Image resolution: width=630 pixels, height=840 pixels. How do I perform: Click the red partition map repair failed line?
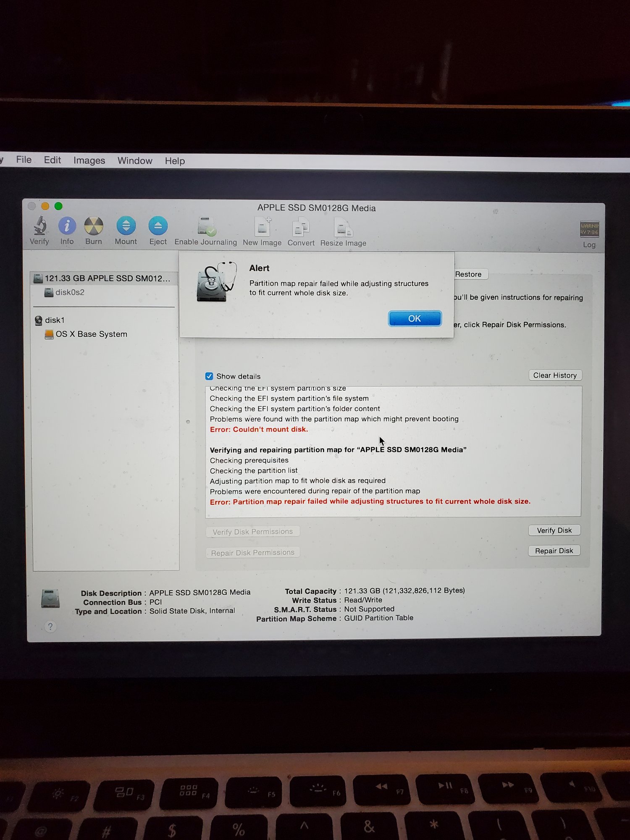370,501
